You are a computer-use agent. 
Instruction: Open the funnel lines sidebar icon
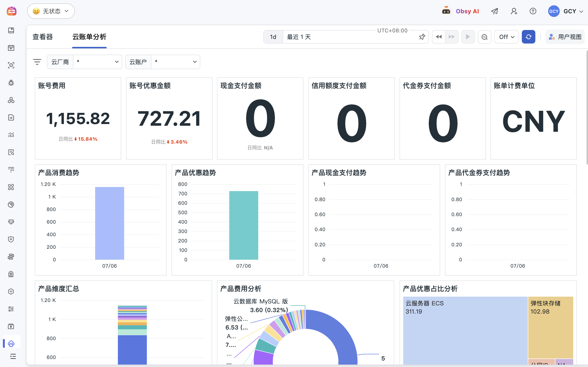click(x=11, y=170)
